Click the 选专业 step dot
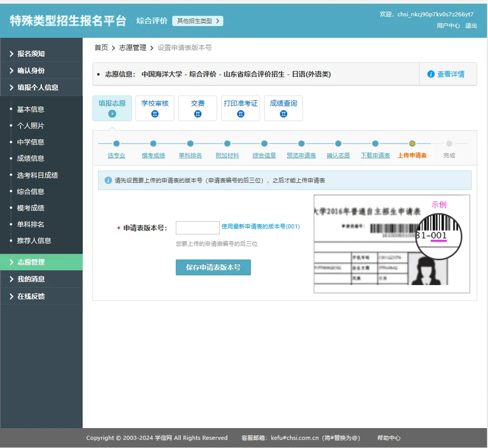Viewport: 488px width, 448px height. (117, 144)
